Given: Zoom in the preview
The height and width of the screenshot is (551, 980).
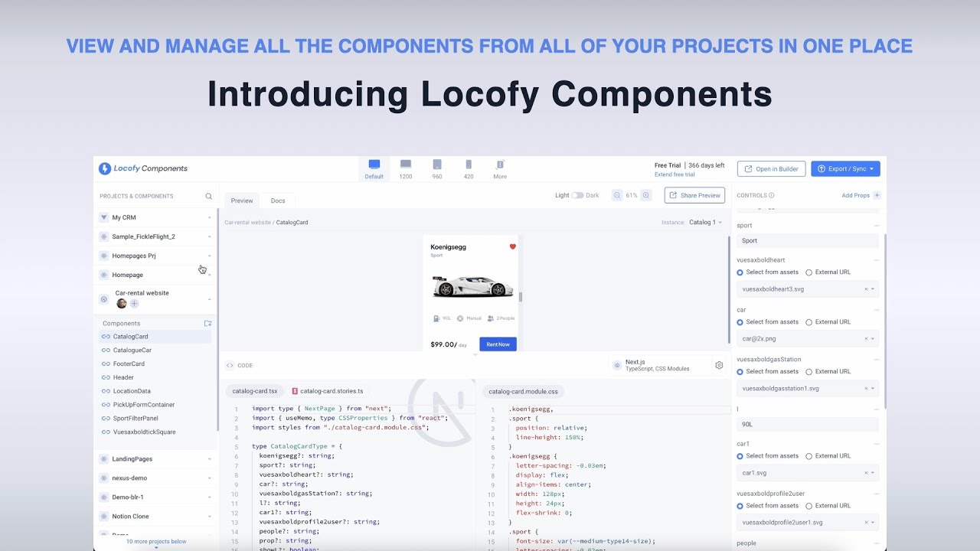Looking at the screenshot, I should pos(646,195).
